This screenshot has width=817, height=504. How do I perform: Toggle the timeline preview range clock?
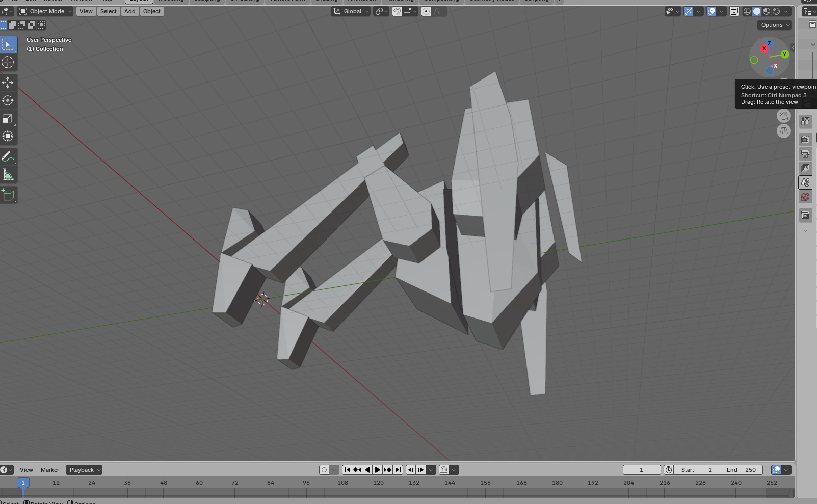[x=669, y=470]
